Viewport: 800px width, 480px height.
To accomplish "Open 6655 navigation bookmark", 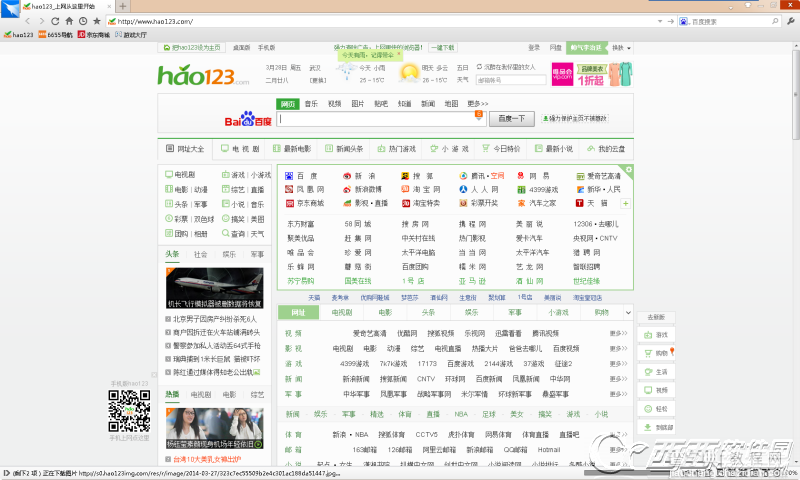I will (56, 35).
